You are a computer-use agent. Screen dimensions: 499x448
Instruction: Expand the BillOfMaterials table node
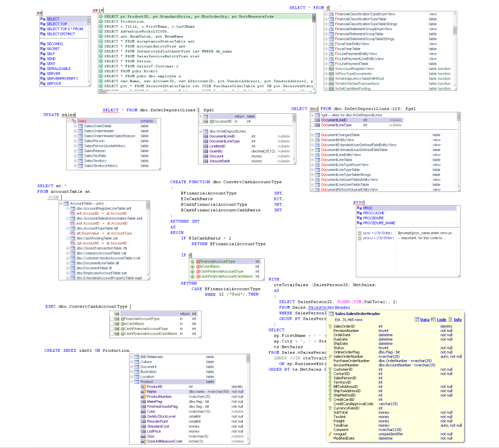pos(132,357)
